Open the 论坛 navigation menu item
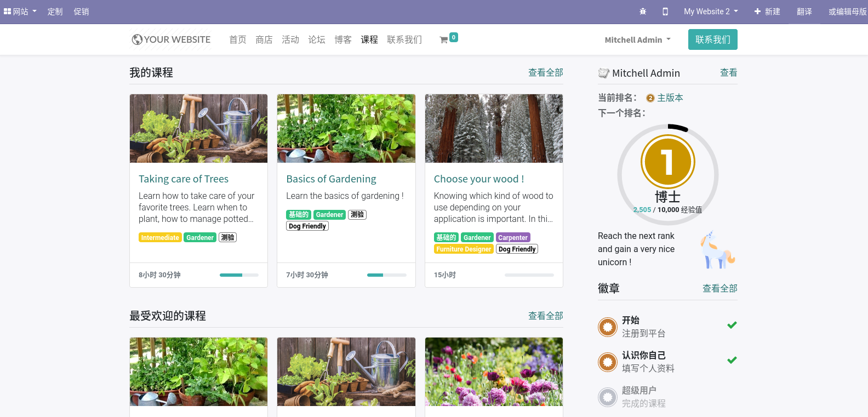The width and height of the screenshot is (868, 417). coord(317,40)
